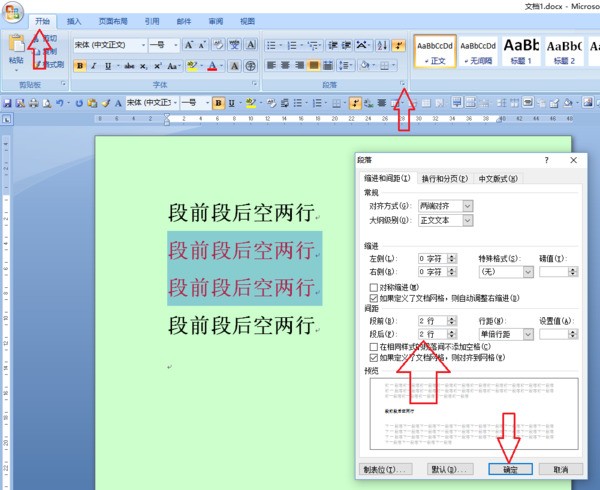
Task: Click the center alignment icon
Action: coord(285,66)
